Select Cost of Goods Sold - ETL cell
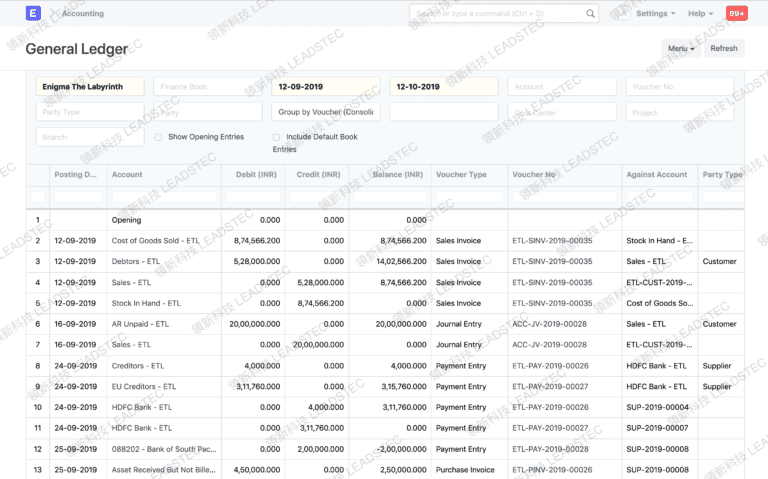Viewport: 768px width, 479px height. [x=164, y=240]
